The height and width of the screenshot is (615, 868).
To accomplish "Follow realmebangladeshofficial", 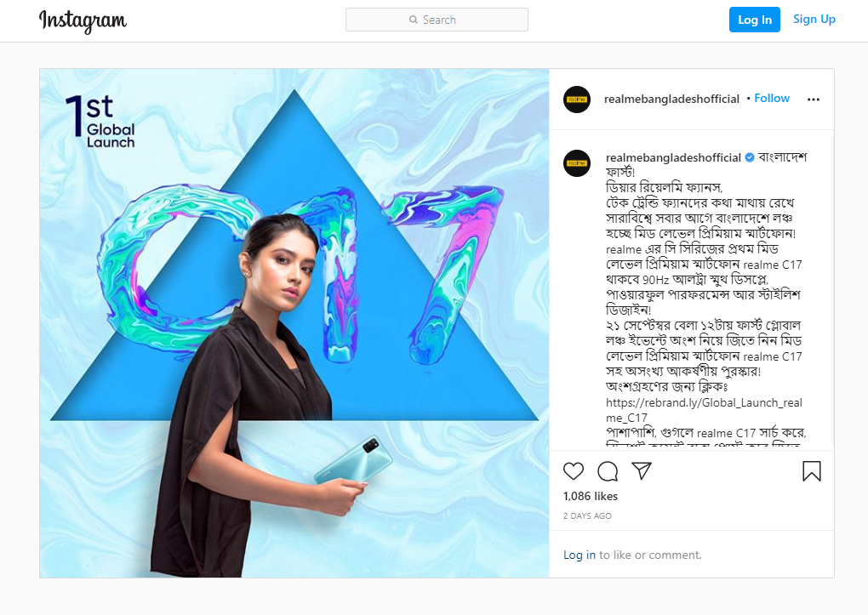I will [x=772, y=99].
